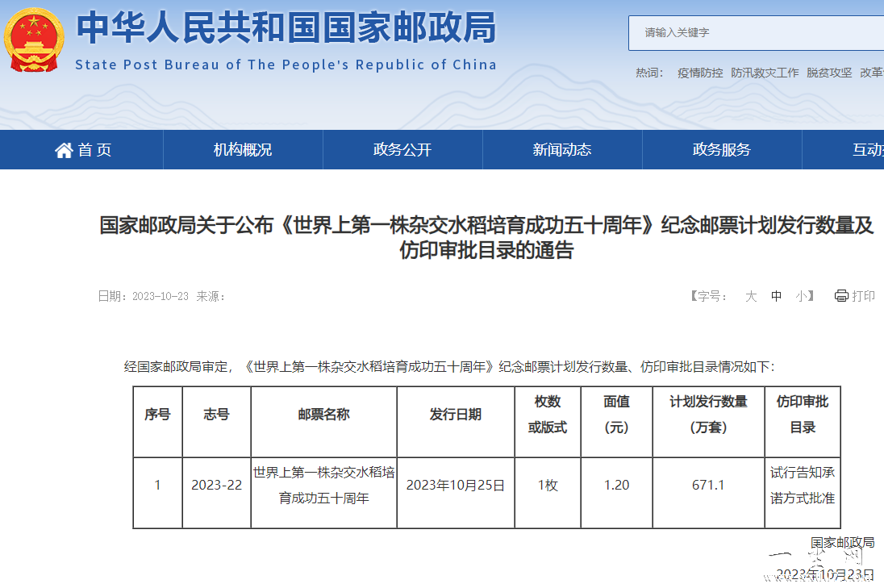This screenshot has height=588, width=884.
Task: Focus the keyword search input field
Action: click(x=756, y=33)
